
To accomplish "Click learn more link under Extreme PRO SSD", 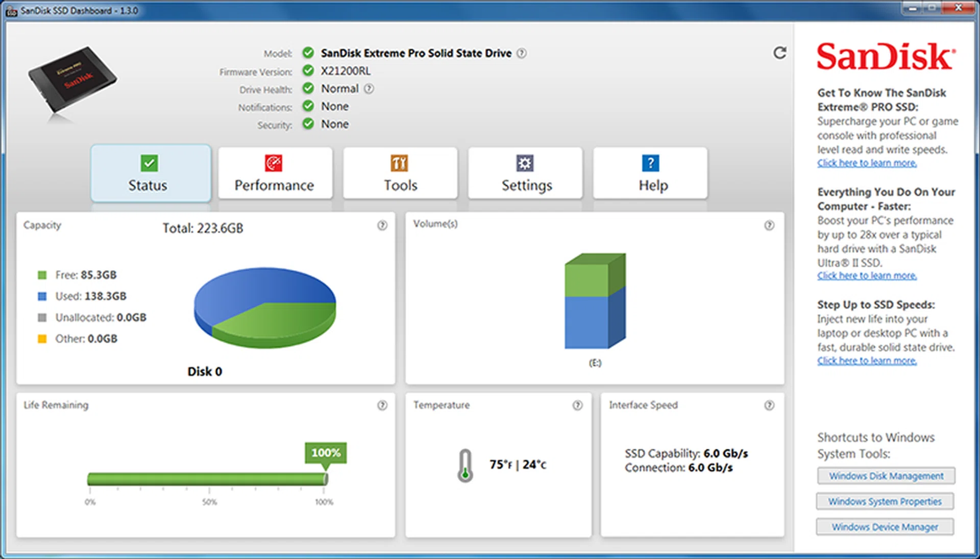I will click(x=867, y=163).
